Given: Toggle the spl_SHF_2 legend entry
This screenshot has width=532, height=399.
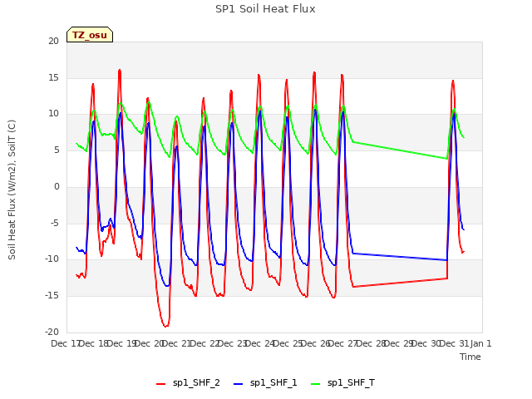Looking at the screenshot, I should click(188, 383).
